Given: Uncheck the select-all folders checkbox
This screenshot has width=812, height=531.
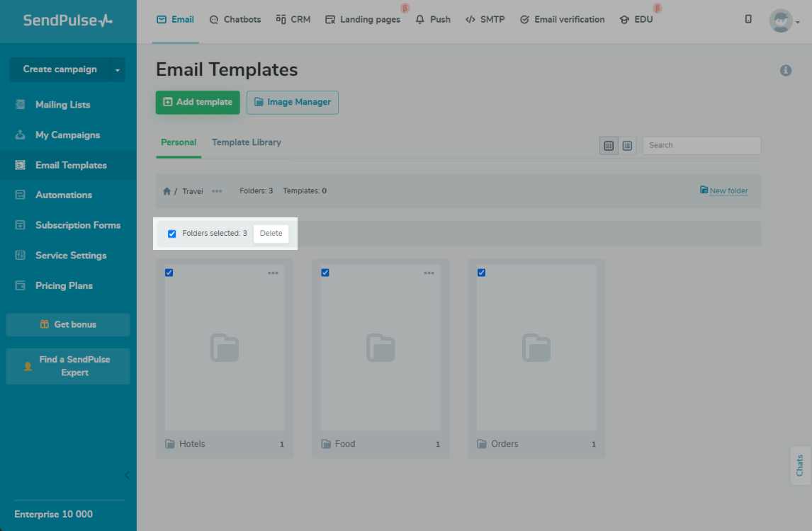Looking at the screenshot, I should coord(172,234).
